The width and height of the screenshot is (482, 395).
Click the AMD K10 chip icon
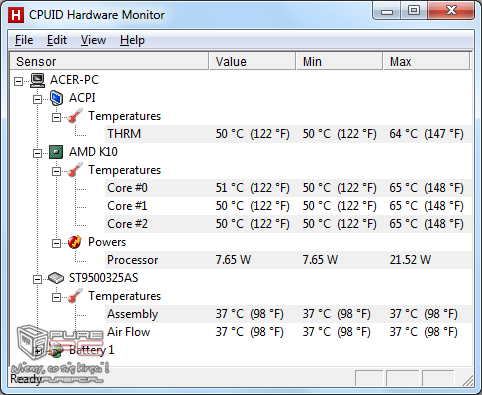(x=56, y=152)
